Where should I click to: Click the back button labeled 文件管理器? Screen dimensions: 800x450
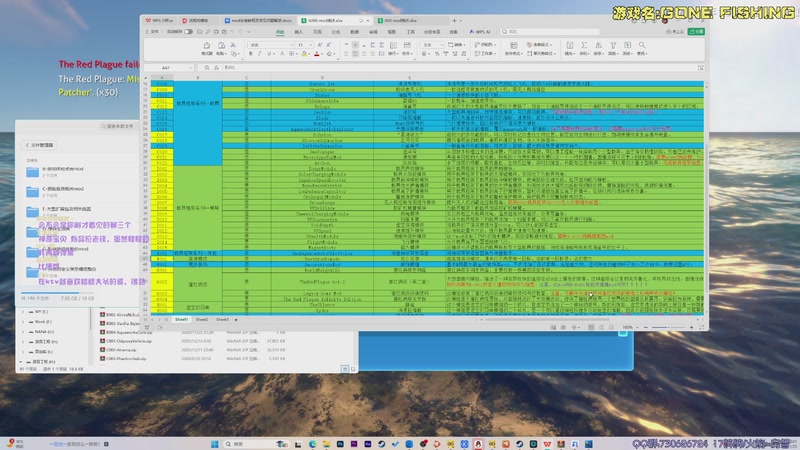click(40, 145)
